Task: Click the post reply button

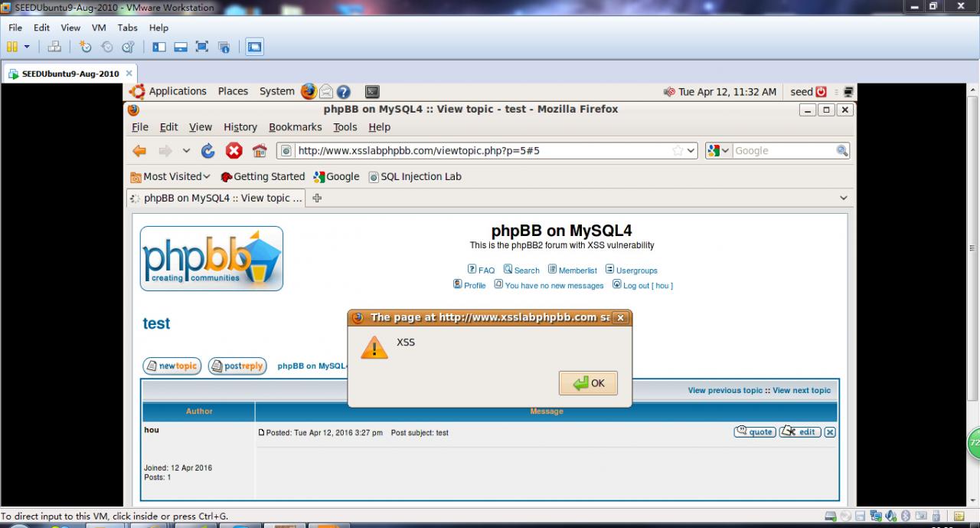Action: click(237, 366)
